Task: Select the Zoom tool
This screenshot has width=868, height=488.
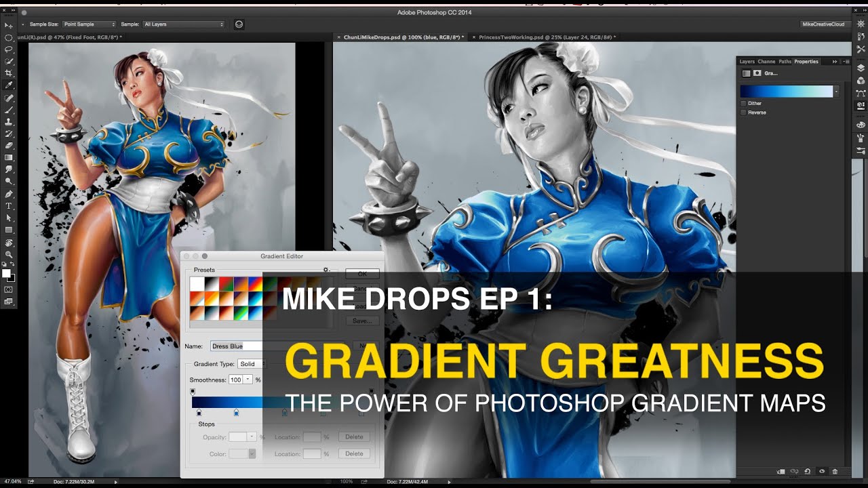Action: coord(9,254)
